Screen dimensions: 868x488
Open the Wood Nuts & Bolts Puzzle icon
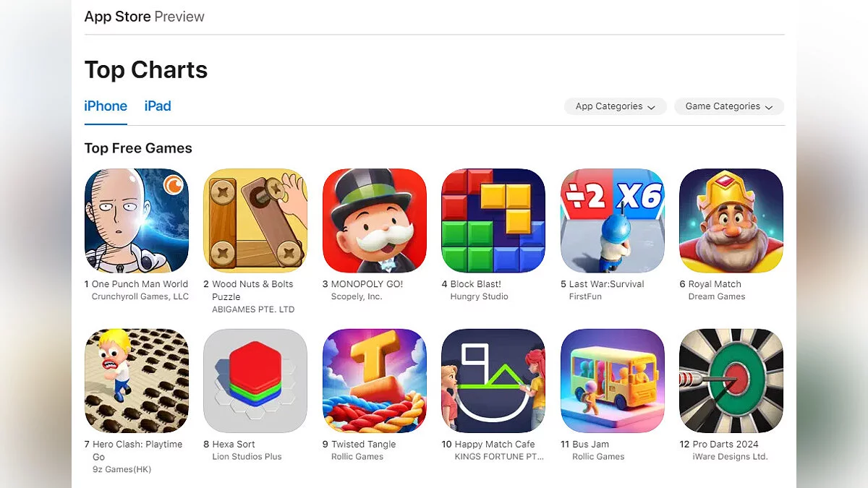click(255, 221)
